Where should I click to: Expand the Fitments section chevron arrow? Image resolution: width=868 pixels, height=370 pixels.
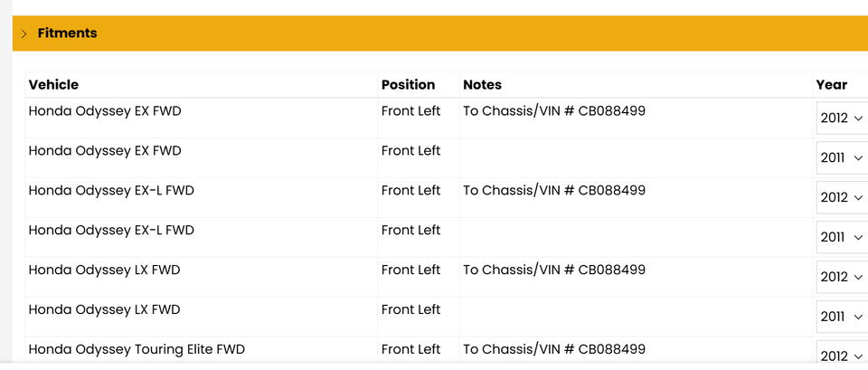click(x=24, y=33)
